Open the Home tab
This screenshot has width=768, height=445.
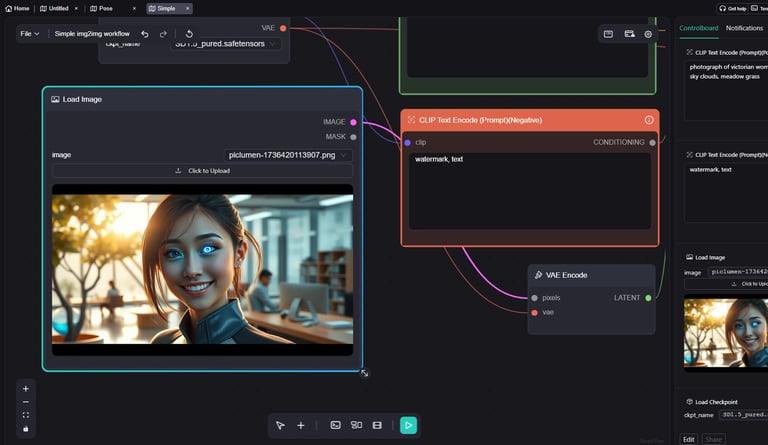pos(17,8)
